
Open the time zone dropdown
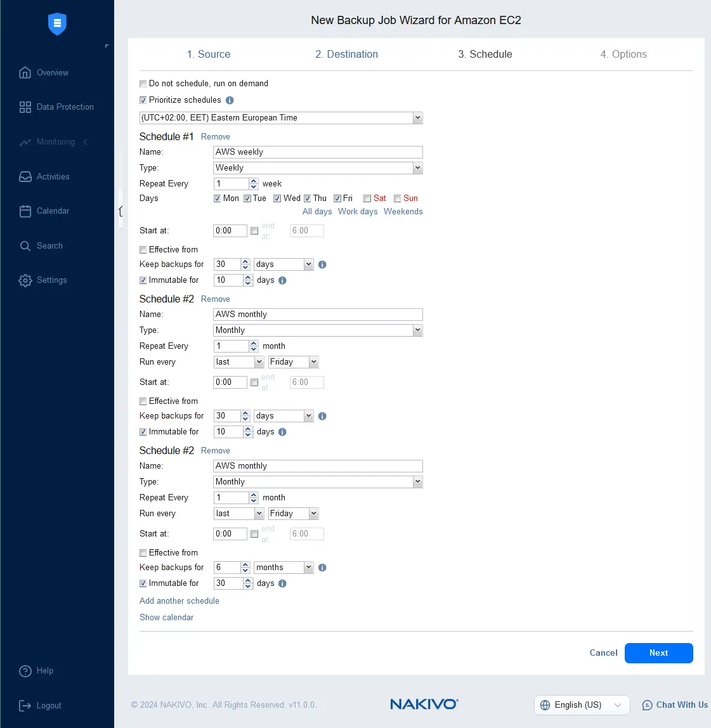(281, 118)
